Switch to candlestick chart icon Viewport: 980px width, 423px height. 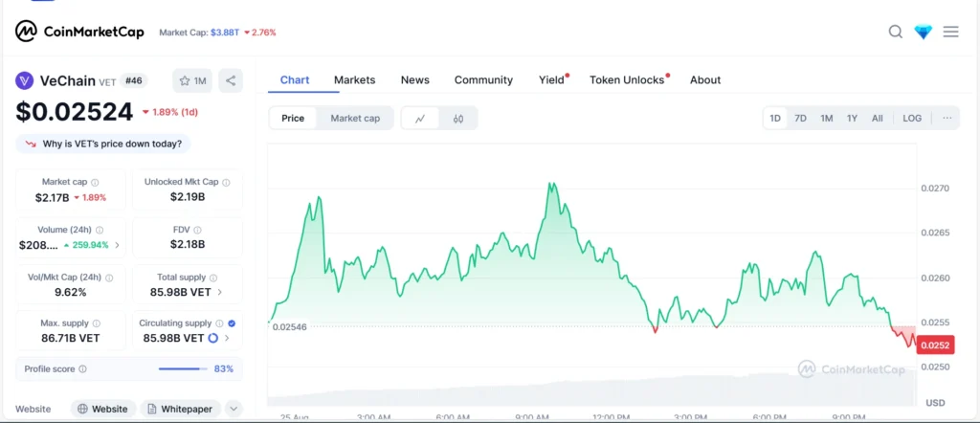coord(458,118)
